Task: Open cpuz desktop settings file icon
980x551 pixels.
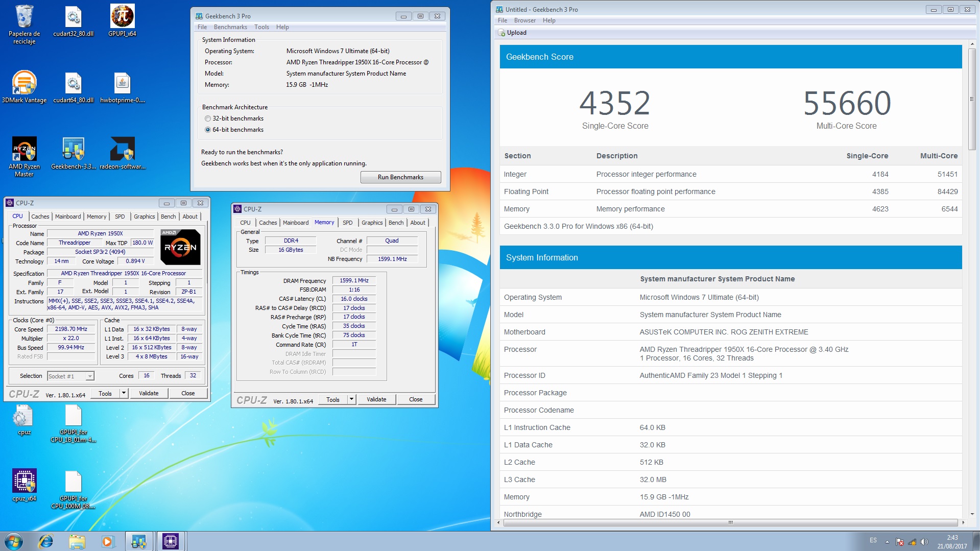Action: tap(24, 420)
